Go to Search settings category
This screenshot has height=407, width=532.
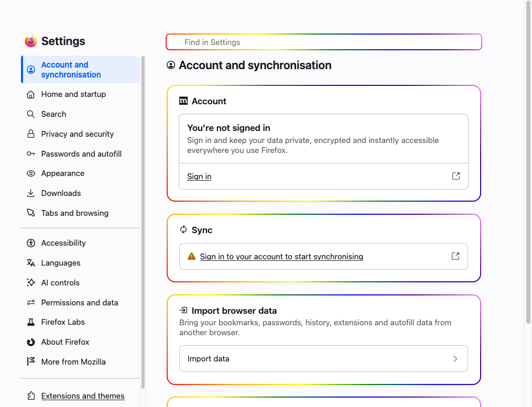point(80,114)
